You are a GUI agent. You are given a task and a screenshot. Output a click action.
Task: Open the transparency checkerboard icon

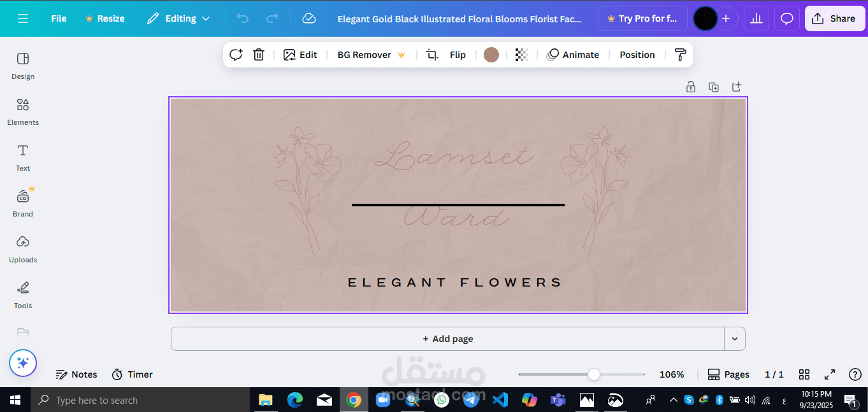coord(522,55)
